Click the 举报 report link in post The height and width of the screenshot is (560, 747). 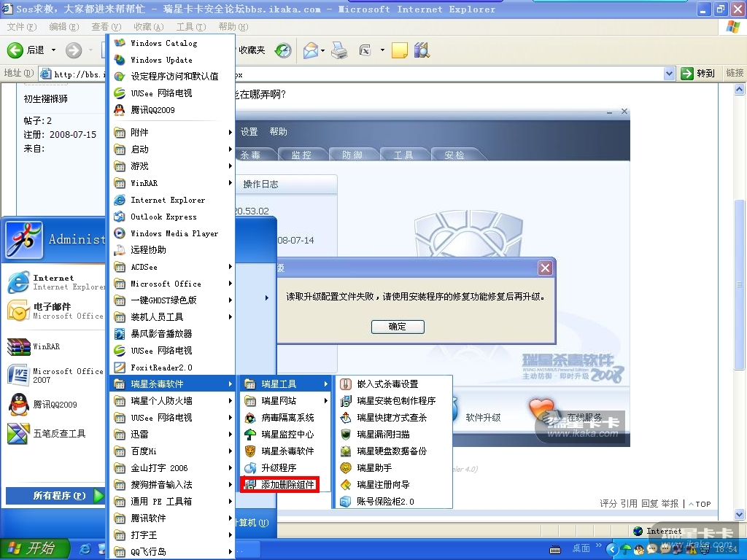pyautogui.click(x=670, y=504)
